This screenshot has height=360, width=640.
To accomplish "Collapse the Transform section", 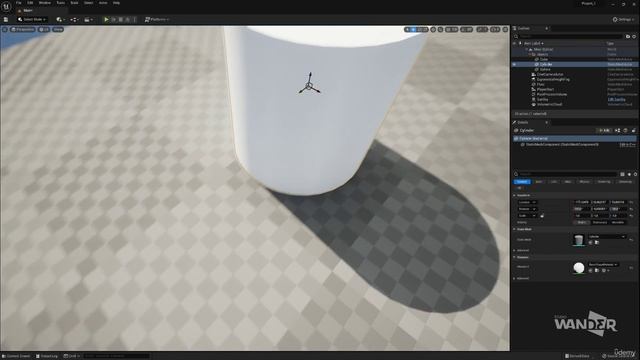I will pos(514,195).
